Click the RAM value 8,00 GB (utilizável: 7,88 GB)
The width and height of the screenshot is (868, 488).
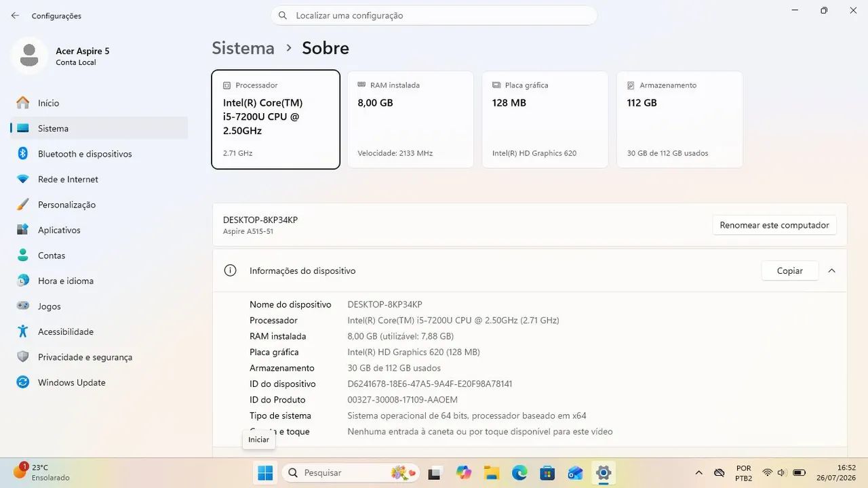[x=400, y=336]
